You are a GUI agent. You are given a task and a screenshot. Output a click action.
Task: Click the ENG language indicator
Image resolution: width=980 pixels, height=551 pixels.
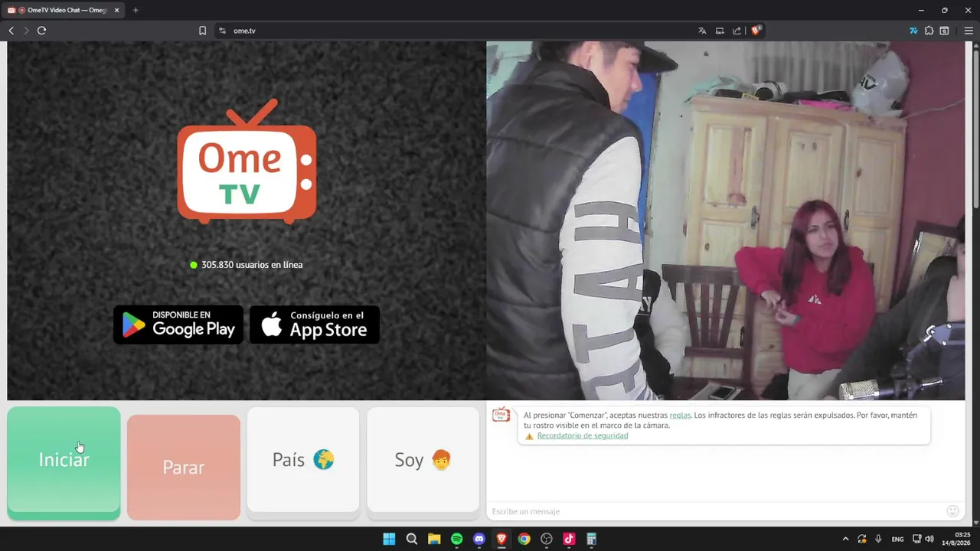897,539
